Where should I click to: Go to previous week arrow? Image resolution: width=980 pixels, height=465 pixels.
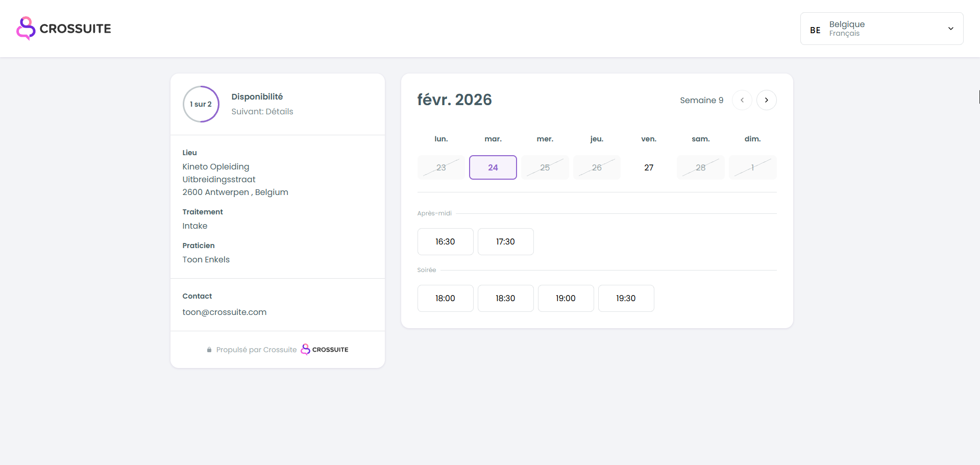pos(742,100)
